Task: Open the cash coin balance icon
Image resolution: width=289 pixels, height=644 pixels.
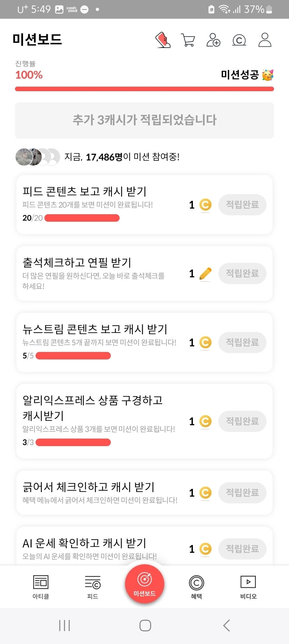Action: pyautogui.click(x=239, y=40)
